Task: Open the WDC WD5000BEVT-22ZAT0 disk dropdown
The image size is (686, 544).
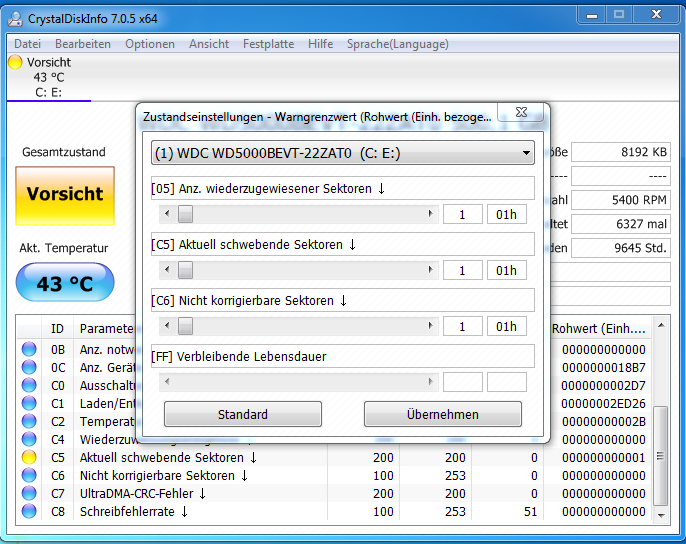Action: [343, 153]
